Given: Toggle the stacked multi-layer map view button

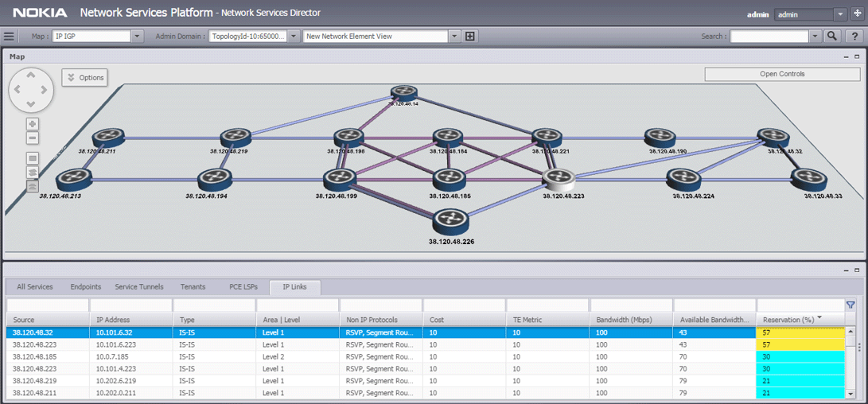Looking at the screenshot, I should (33, 172).
